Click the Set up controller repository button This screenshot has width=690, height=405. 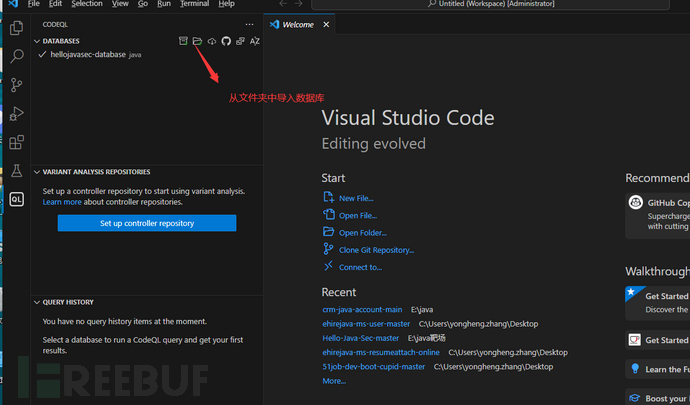pos(147,223)
